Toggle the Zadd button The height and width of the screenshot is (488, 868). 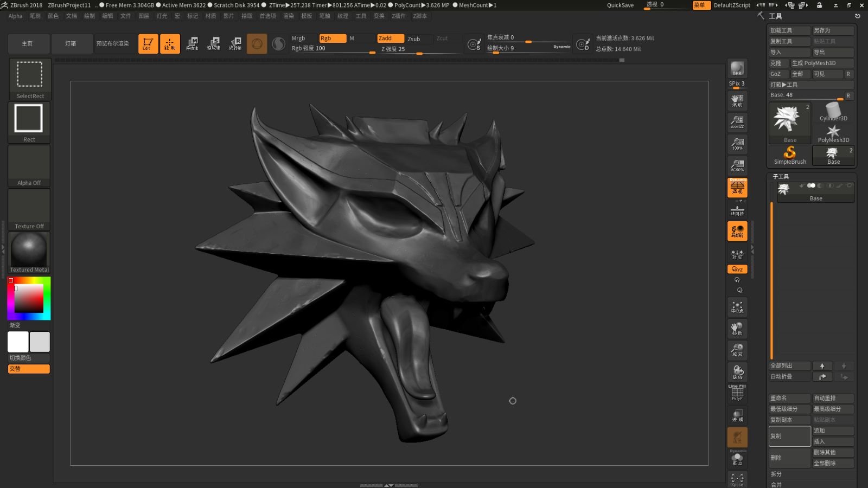391,38
